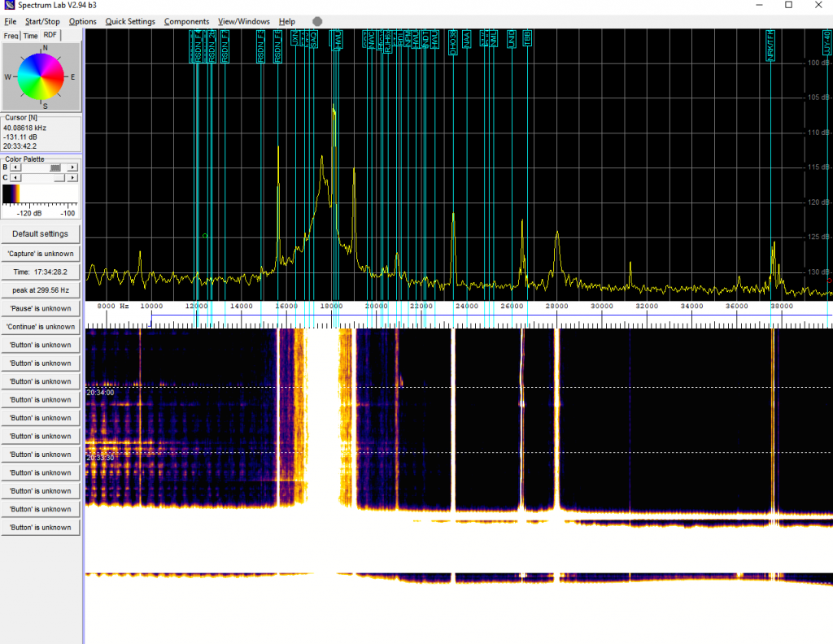Viewport: 833px width, 644px height.
Task: Click the 20:33:30 waterfall time label
Action: pos(100,458)
